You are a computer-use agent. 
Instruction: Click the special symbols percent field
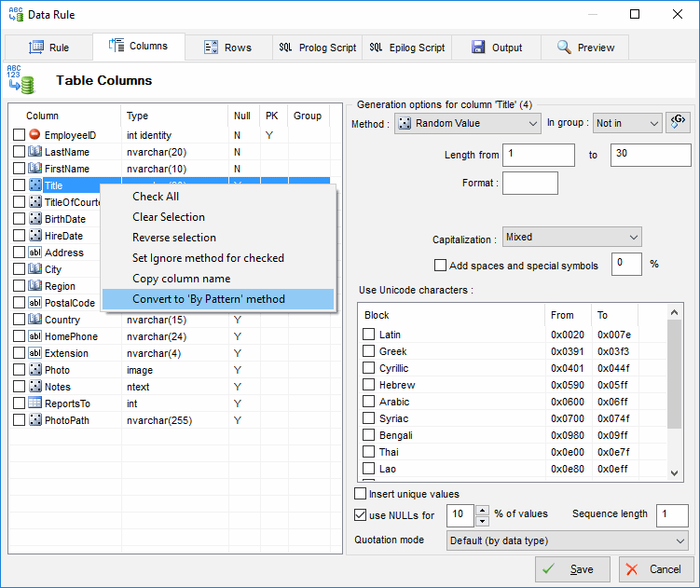(626, 264)
